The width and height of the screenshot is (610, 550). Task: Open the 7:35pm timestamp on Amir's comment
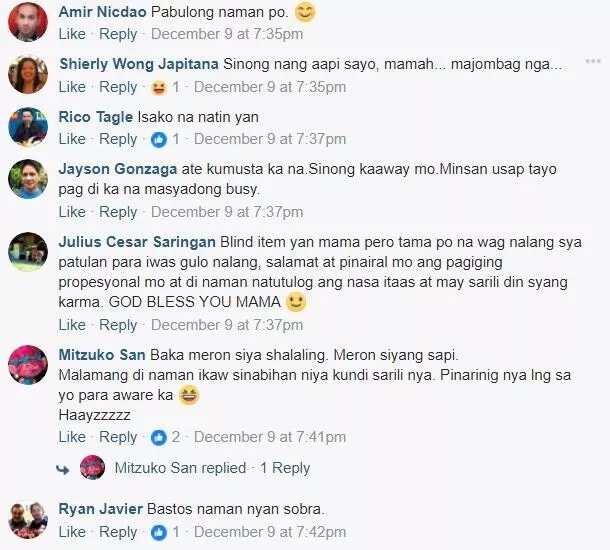tap(227, 34)
